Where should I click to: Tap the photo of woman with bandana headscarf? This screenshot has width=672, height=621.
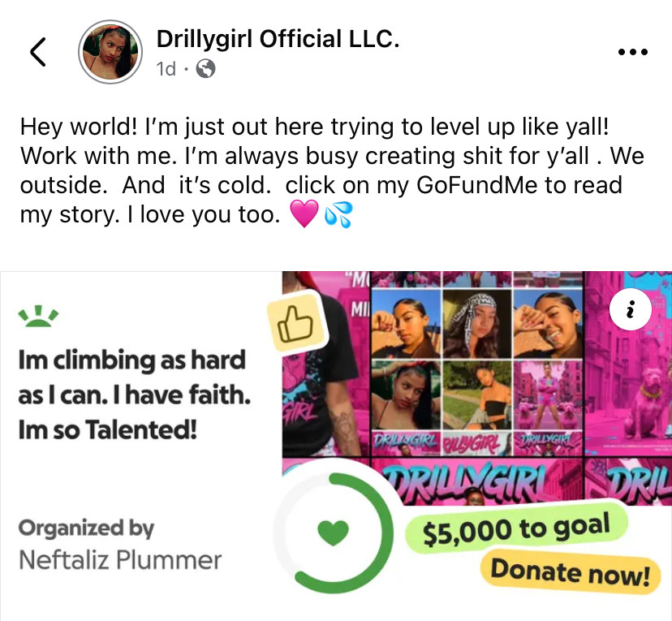pos(476,324)
